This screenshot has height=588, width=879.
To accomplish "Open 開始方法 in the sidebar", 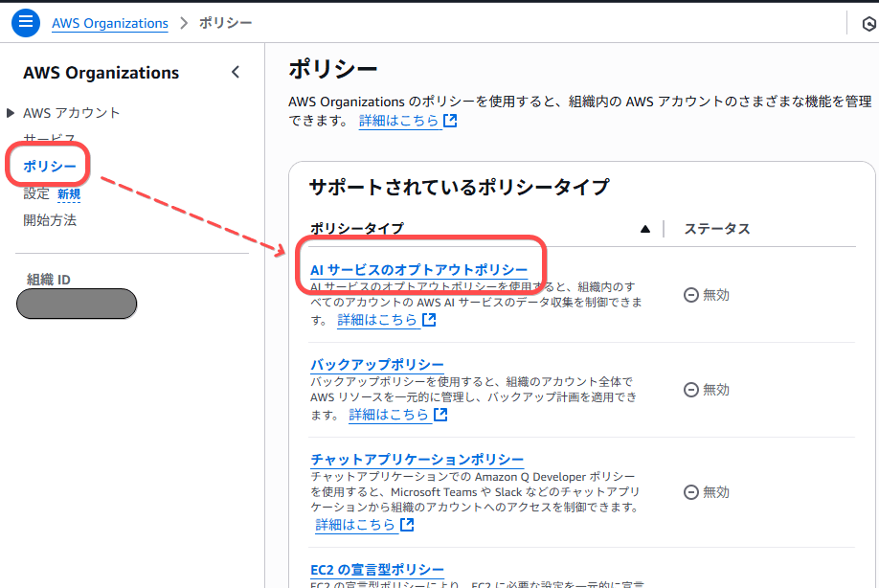I will [x=50, y=220].
